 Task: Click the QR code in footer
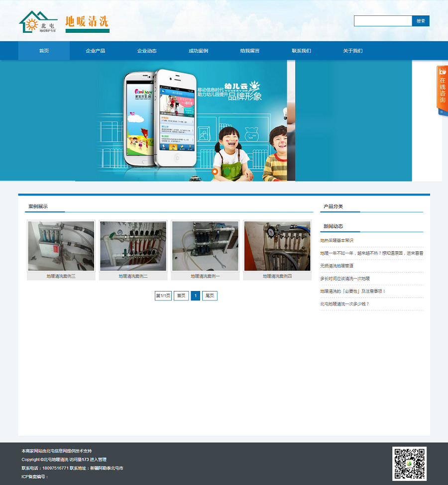tap(409, 464)
